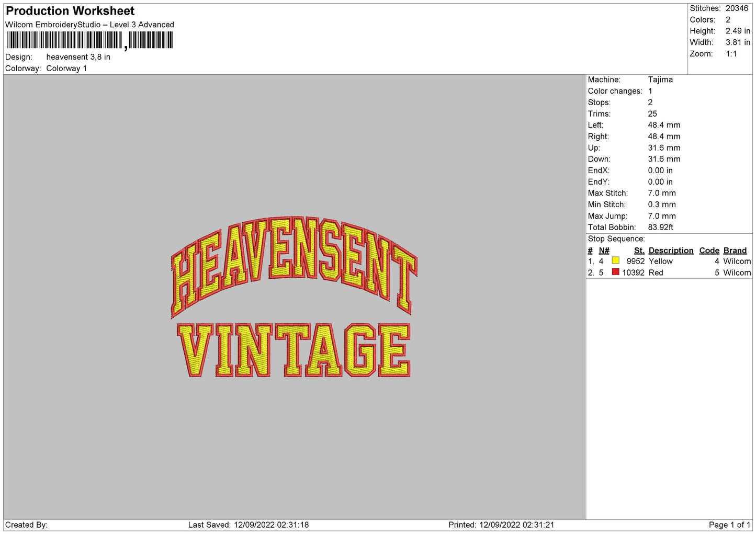
Task: Click the Total Bobbin value 83.92ft
Action: (661, 228)
